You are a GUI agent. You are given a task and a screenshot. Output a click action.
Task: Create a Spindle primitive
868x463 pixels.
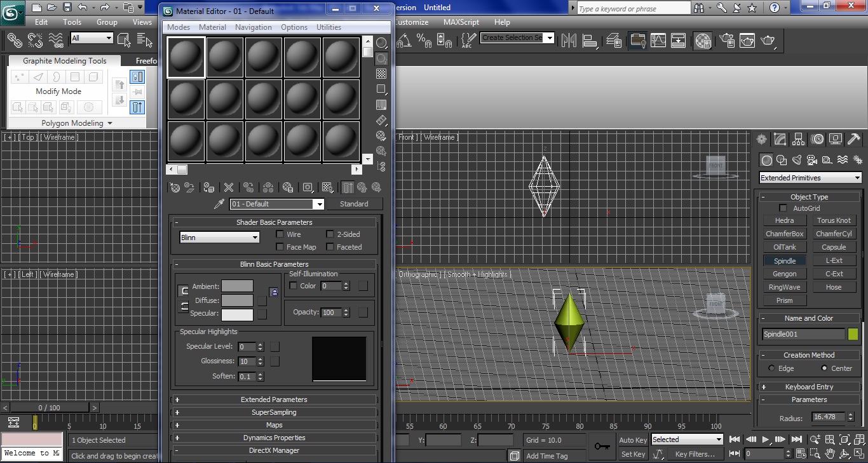click(785, 261)
